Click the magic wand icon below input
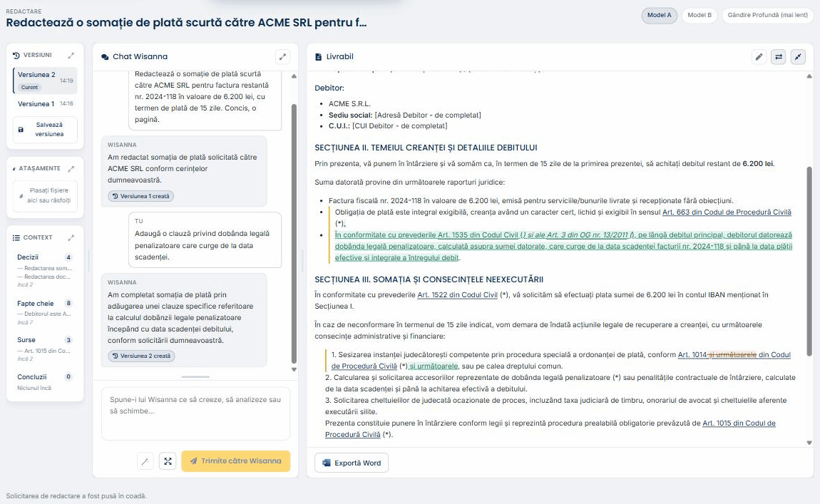This screenshot has width=820, height=504. (145, 461)
